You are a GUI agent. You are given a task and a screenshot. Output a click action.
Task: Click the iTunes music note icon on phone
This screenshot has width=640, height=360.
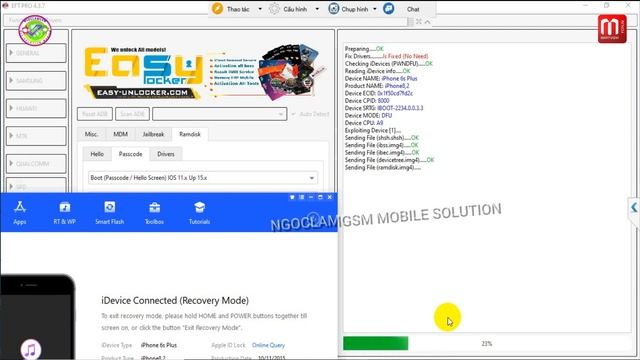click(x=31, y=350)
